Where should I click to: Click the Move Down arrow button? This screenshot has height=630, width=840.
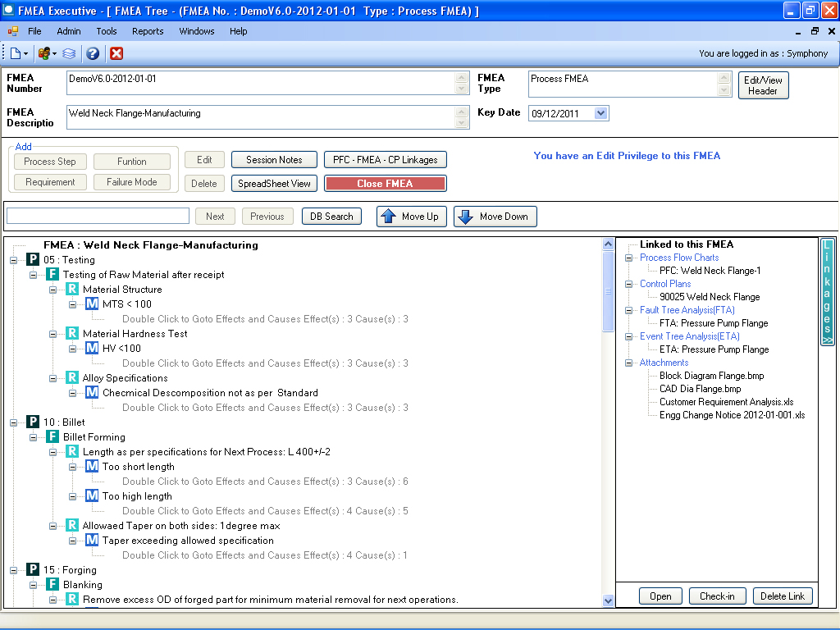495,217
